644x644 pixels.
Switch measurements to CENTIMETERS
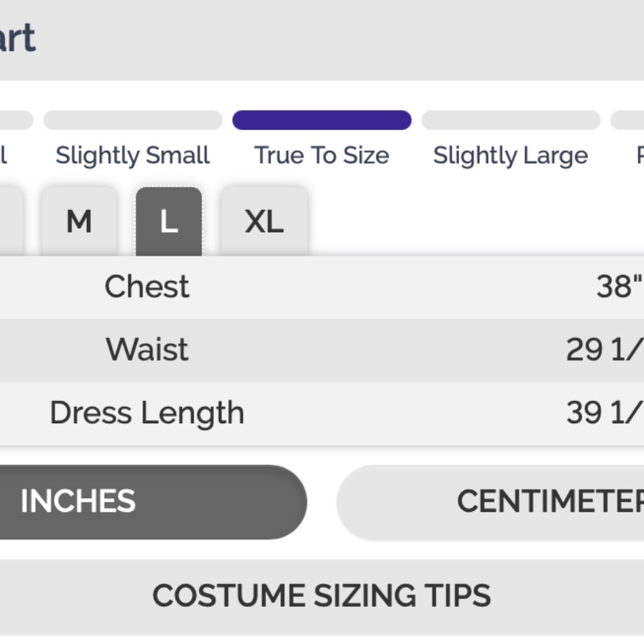pyautogui.click(x=490, y=502)
